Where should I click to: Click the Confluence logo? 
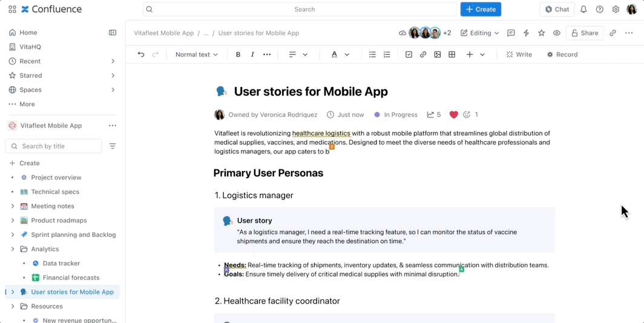point(51,9)
